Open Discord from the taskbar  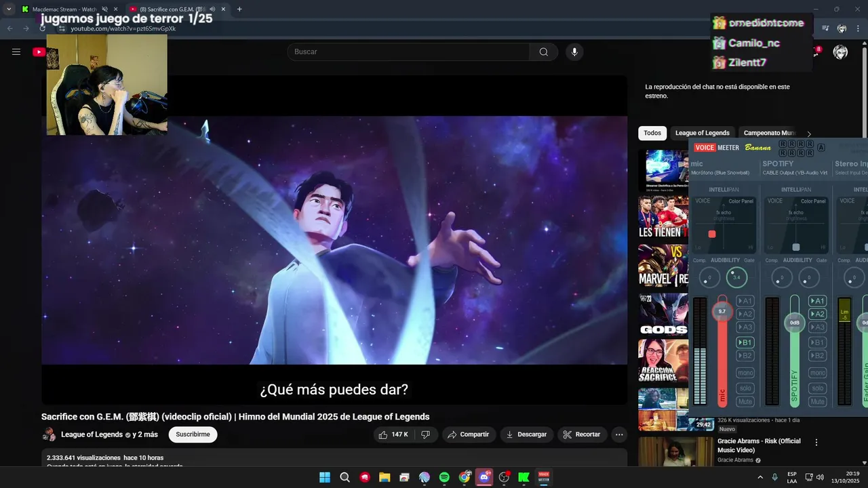(484, 477)
